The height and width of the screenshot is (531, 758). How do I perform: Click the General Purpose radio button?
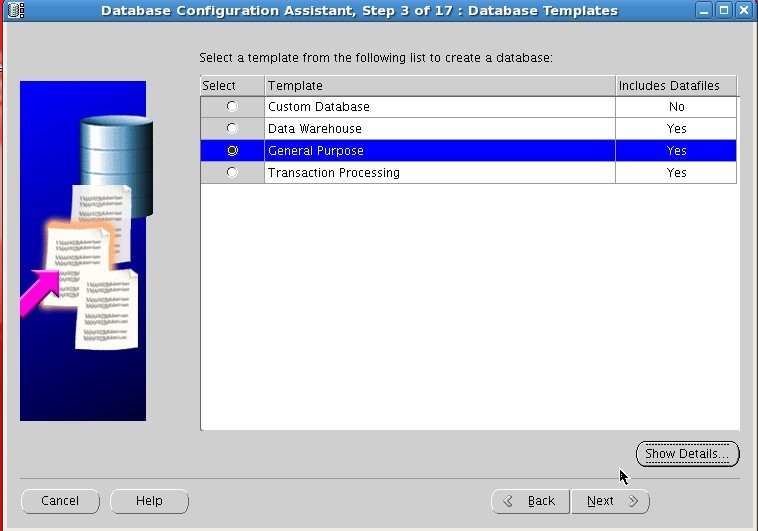(233, 150)
